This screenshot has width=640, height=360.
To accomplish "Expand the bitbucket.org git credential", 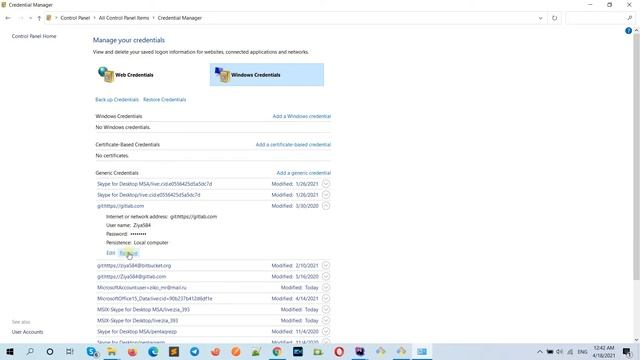I will pyautogui.click(x=326, y=265).
